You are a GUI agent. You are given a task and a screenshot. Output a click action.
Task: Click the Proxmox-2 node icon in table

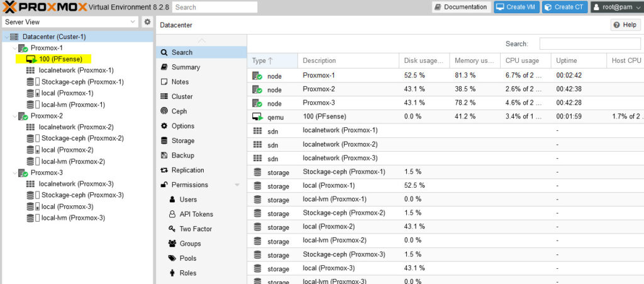pyautogui.click(x=257, y=89)
